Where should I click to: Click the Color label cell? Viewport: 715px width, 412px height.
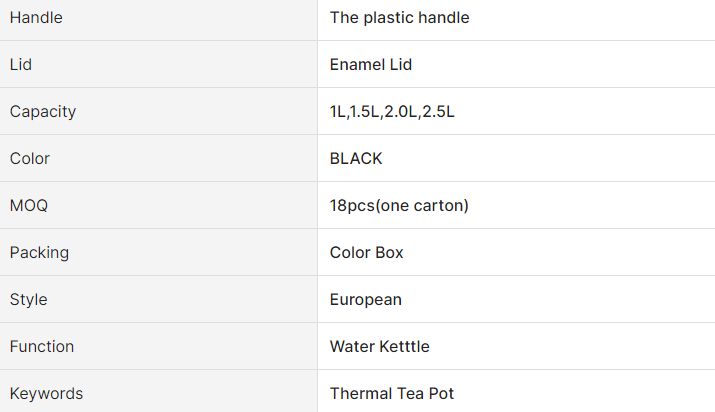pos(30,159)
